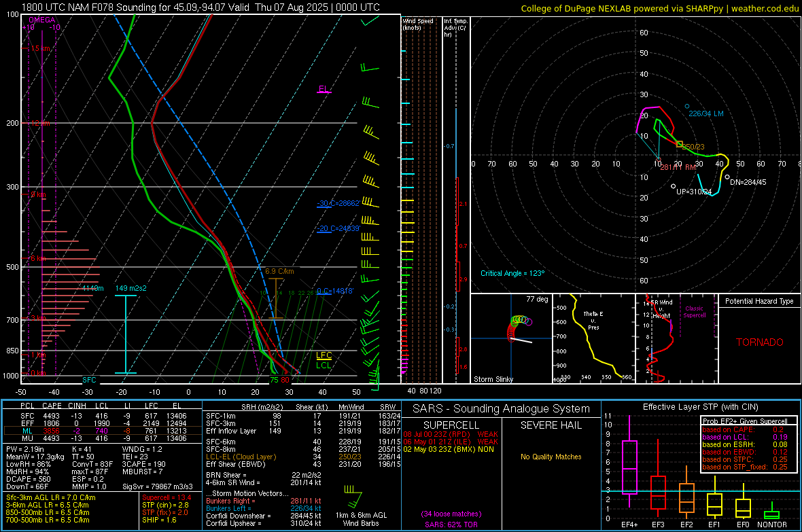802x532 pixels.
Task: Click the 'Eff Shear (EBWD)' row label
Action: click(x=236, y=464)
